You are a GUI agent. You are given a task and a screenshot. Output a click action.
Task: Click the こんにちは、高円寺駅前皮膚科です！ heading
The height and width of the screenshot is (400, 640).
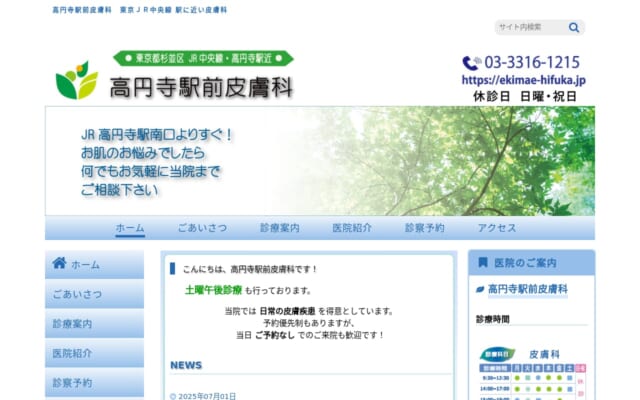click(x=250, y=269)
